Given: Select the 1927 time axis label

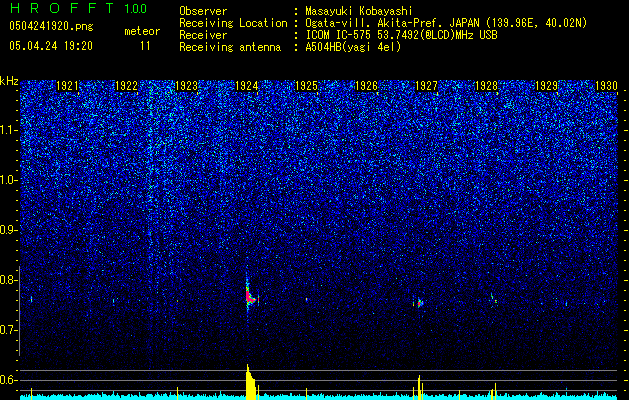Looking at the screenshot, I should point(426,86).
